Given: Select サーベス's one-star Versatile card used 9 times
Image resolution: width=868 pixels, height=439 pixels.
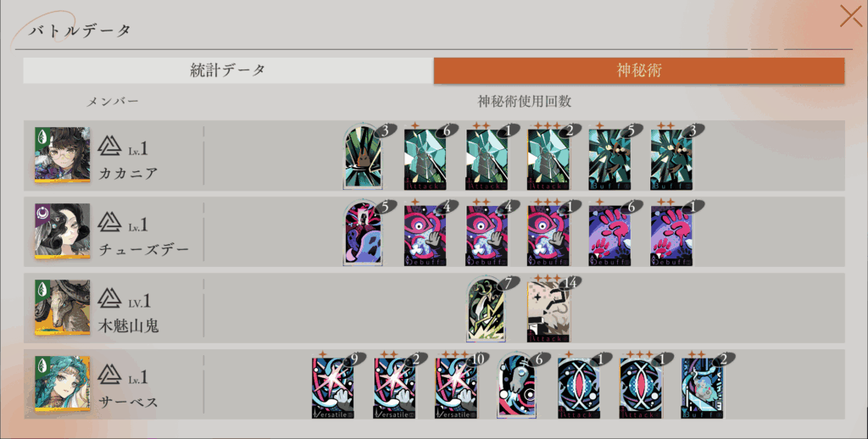Looking at the screenshot, I should 332,389.
